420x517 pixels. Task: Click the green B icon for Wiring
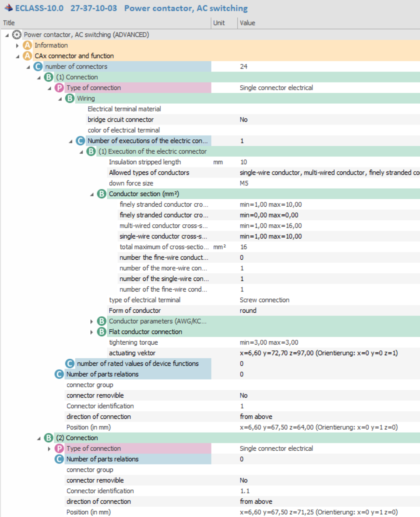[70, 98]
